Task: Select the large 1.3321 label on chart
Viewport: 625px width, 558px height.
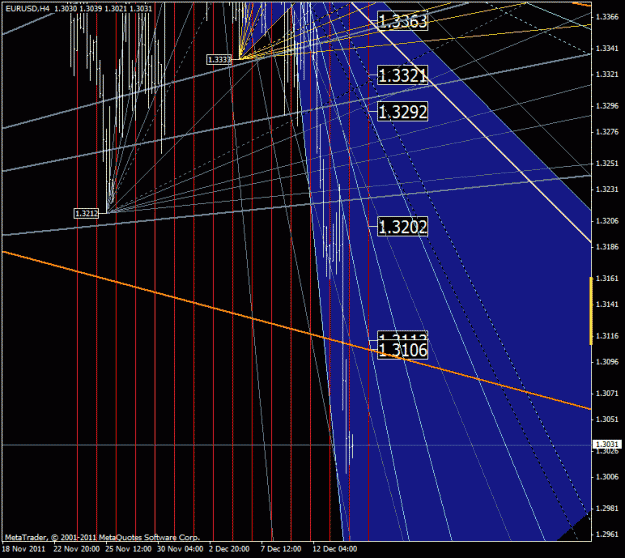Action: pyautogui.click(x=403, y=75)
